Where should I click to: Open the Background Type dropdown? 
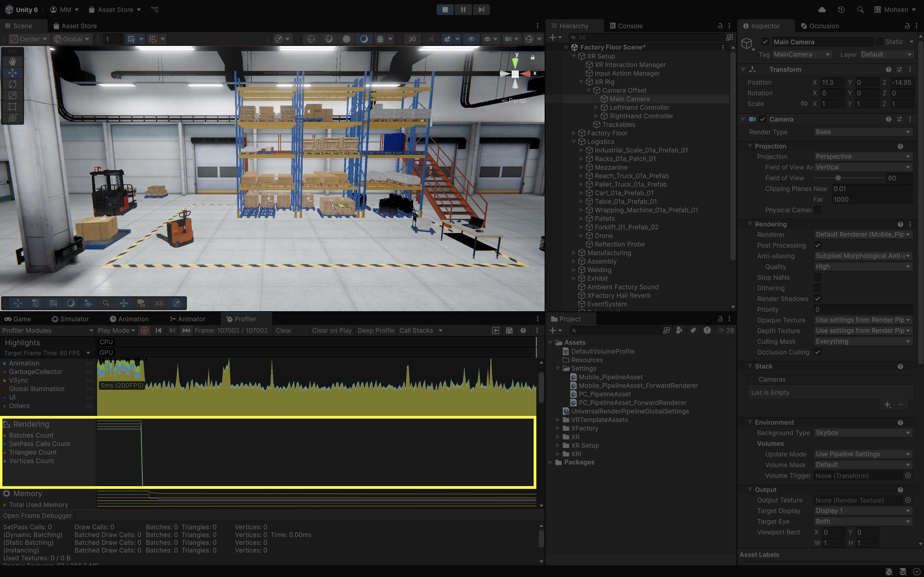click(x=863, y=433)
